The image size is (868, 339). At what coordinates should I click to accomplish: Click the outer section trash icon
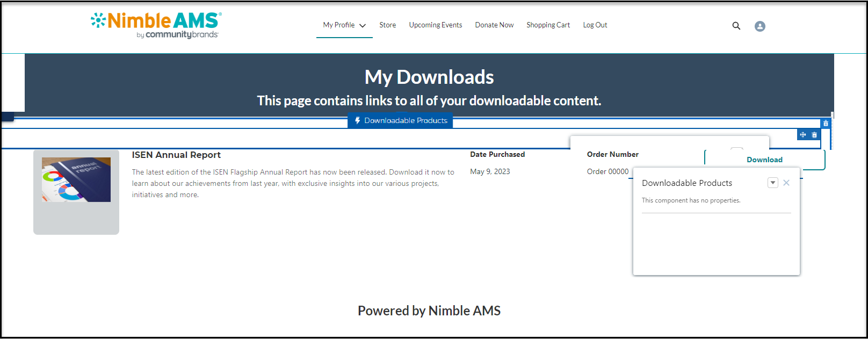pyautogui.click(x=826, y=124)
